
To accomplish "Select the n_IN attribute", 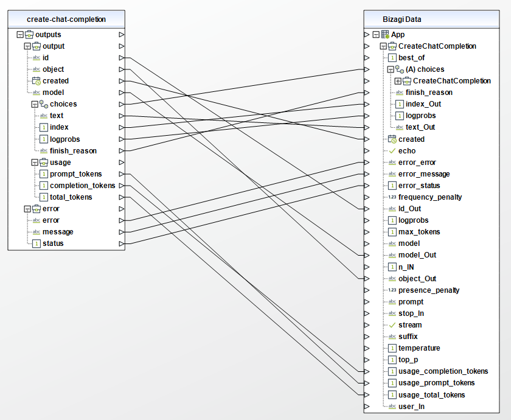I will (406, 267).
